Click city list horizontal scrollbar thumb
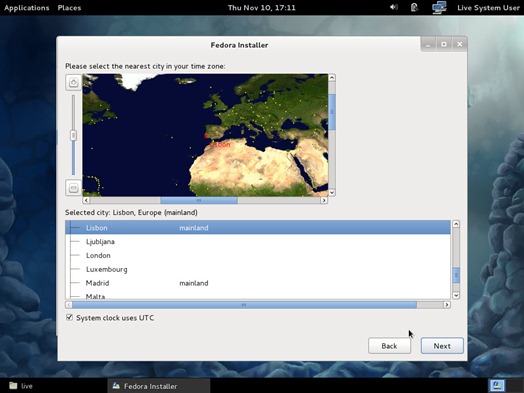This screenshot has height=393, width=524. click(x=244, y=305)
